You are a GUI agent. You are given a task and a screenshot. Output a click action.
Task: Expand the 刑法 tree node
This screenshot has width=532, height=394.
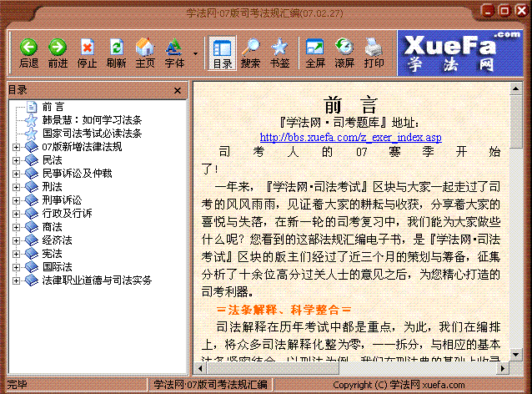(x=16, y=187)
